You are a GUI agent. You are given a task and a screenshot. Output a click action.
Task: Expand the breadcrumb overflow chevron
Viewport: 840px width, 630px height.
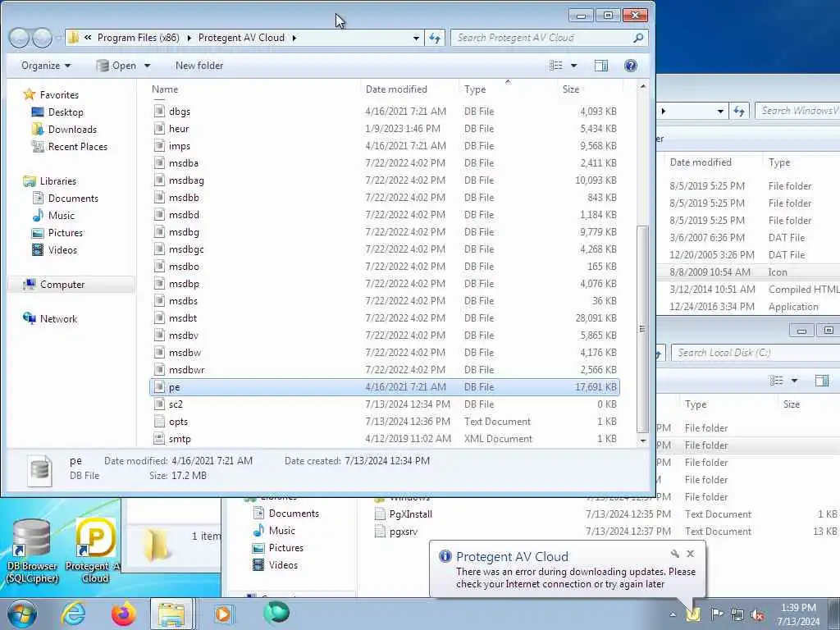coord(88,38)
